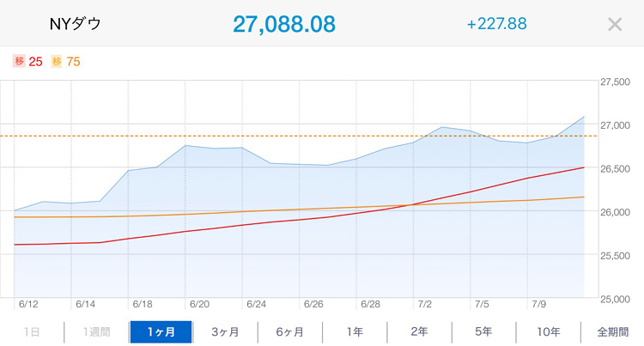644x346 pixels.
Task: Show the 全期間 chart range
Action: 612,331
